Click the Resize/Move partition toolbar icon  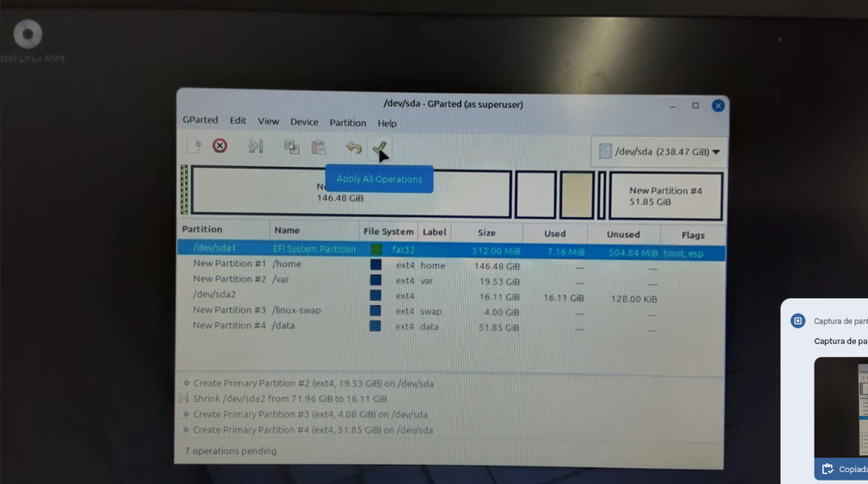click(x=255, y=147)
